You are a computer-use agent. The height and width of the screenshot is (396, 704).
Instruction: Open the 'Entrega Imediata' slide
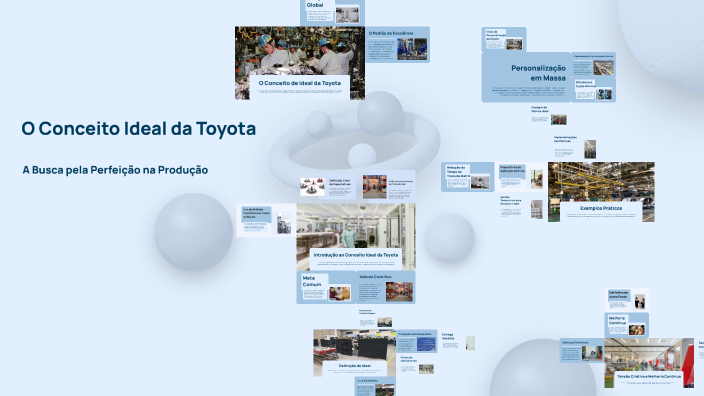click(458, 342)
